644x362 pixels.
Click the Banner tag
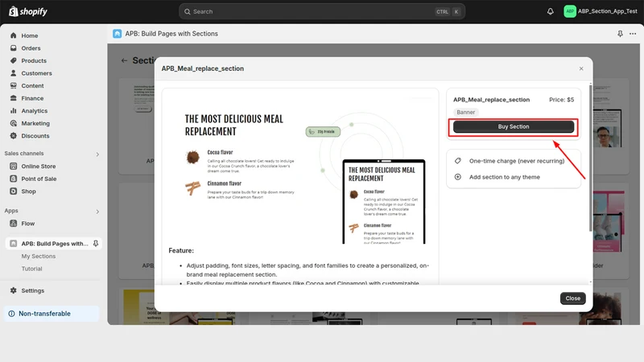point(466,112)
